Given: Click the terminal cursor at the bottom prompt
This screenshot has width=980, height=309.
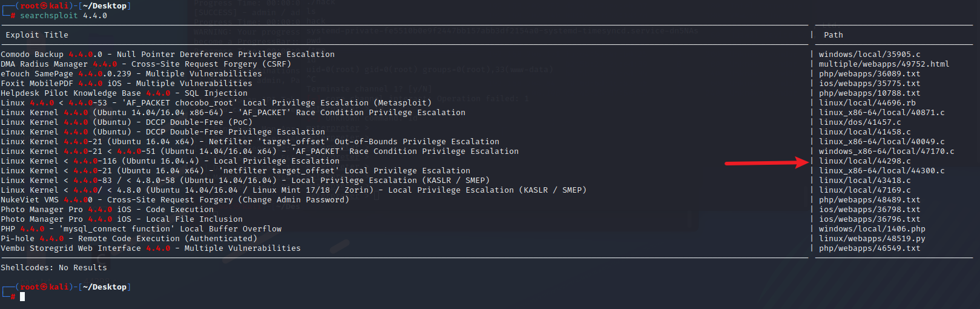Looking at the screenshot, I should (22, 296).
